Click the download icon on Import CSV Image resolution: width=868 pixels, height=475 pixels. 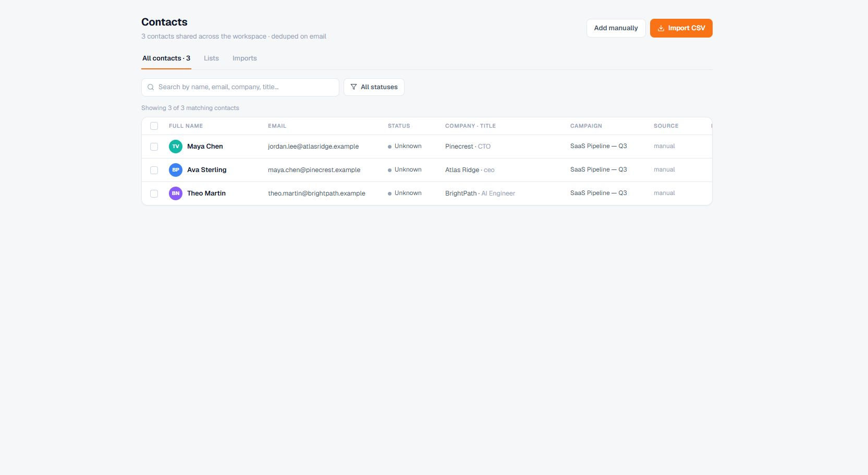661,28
